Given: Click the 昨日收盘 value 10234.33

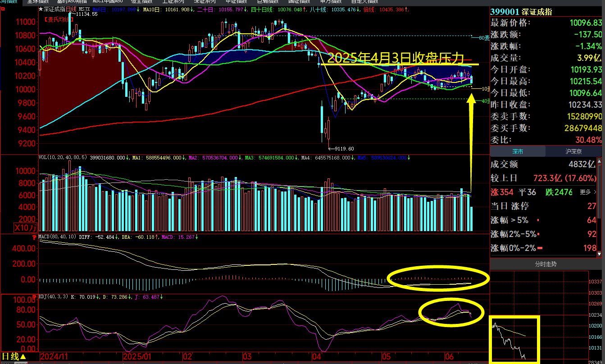Looking at the screenshot, I should coord(585,105).
